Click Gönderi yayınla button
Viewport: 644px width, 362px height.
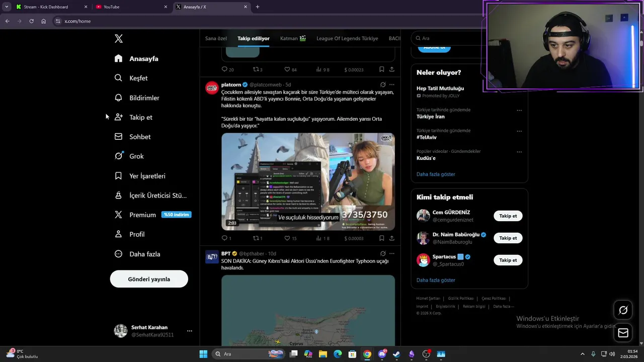[149, 279]
